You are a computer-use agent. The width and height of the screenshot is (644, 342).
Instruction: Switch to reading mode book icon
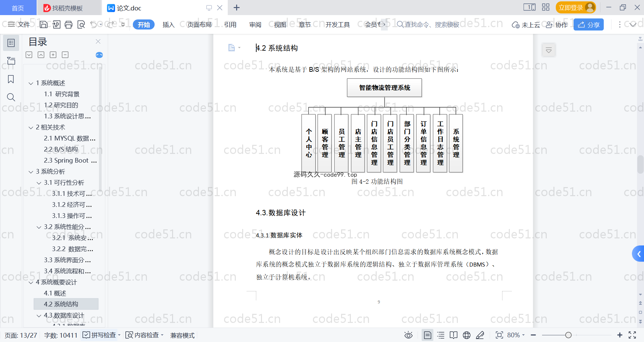(x=453, y=335)
